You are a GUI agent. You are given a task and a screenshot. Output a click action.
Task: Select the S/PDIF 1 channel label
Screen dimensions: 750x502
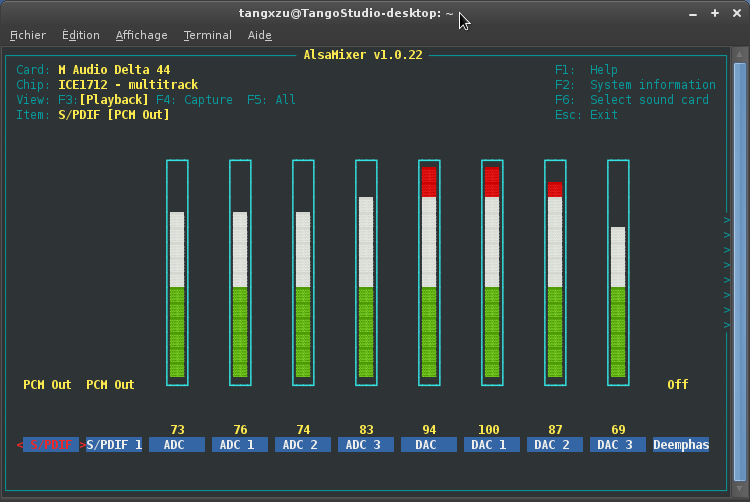pos(113,445)
